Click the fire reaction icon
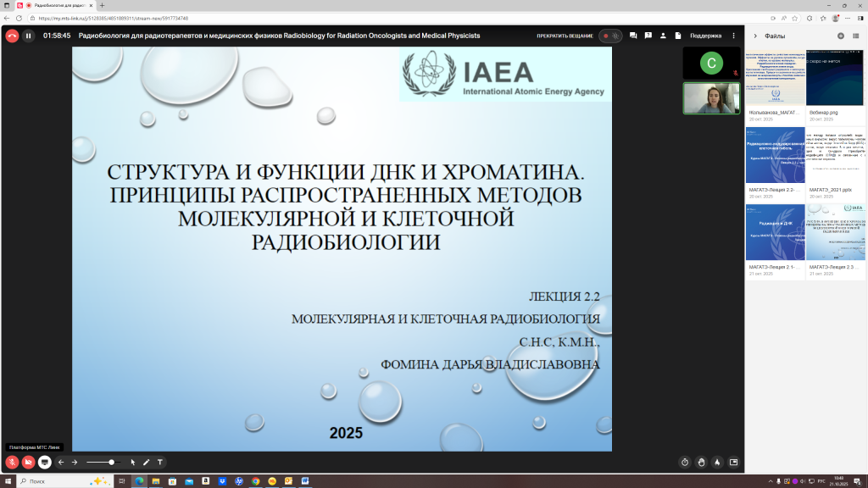Viewport: 868px width, 488px height. [x=717, y=463]
